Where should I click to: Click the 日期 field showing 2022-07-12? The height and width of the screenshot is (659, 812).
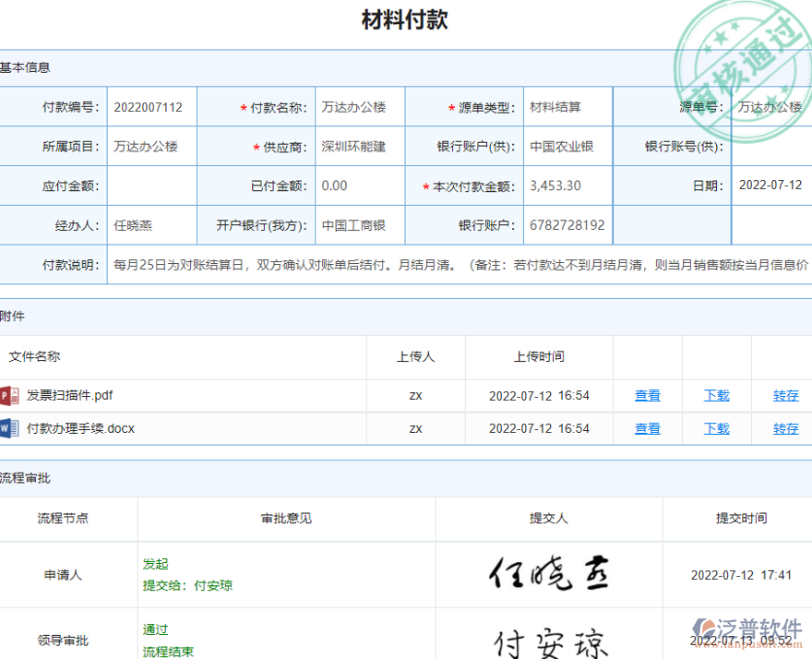771,186
